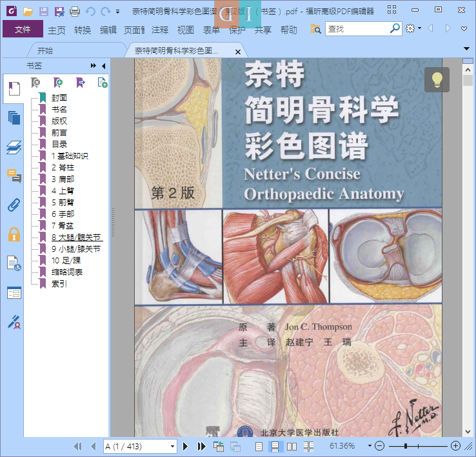This screenshot has height=457, width=476.
Task: Open the Bookmarks panel icon
Action: tap(14, 88)
